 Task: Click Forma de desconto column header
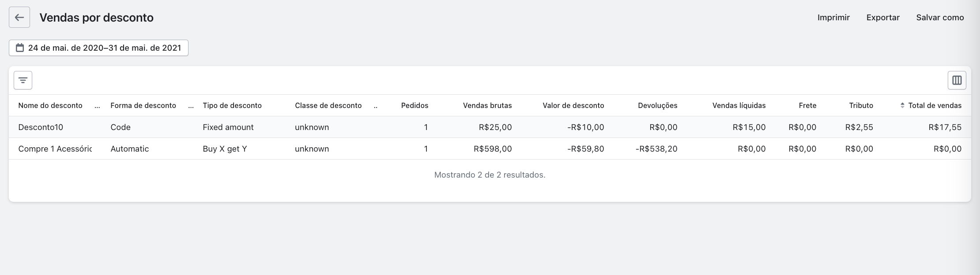pos(143,105)
